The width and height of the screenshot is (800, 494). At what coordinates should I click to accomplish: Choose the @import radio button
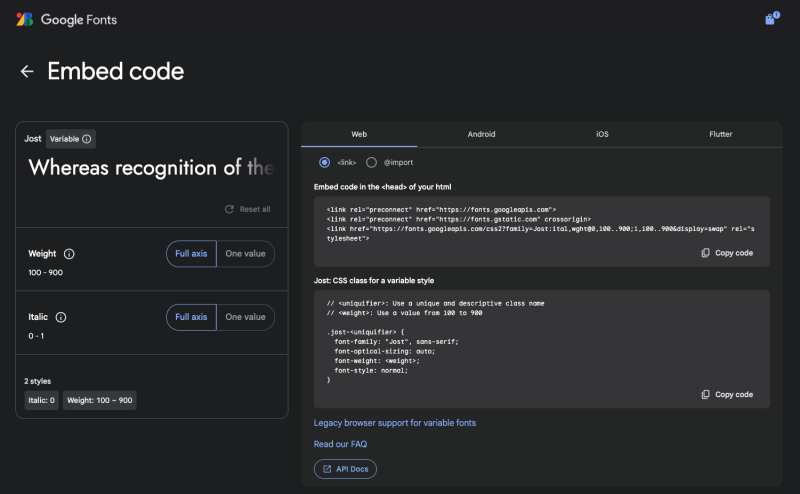click(371, 162)
